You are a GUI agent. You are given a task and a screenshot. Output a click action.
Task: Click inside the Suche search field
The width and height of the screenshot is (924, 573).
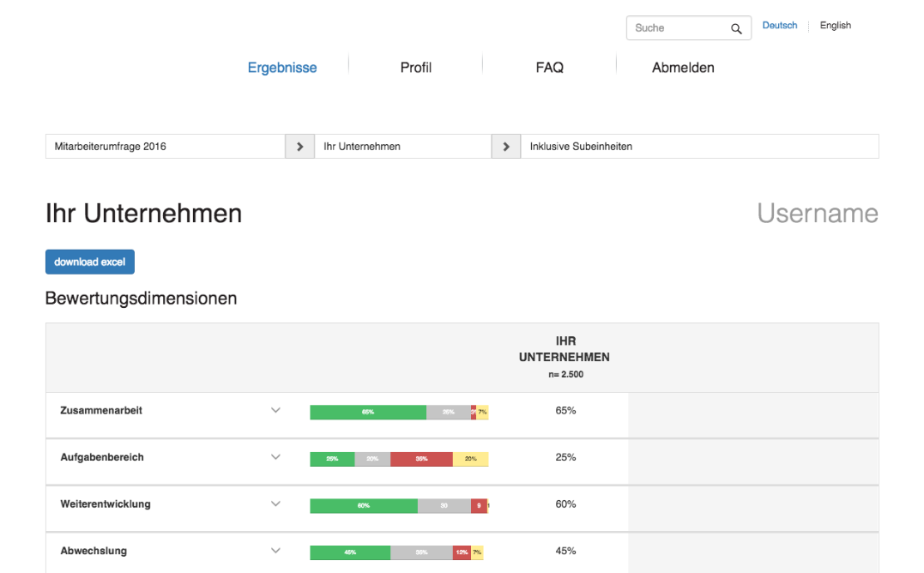pos(678,27)
